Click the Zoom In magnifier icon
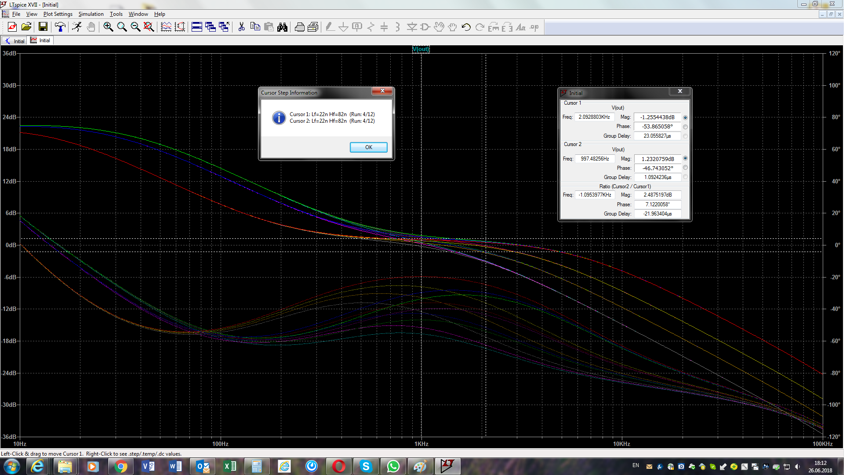868x475 pixels. click(x=108, y=27)
